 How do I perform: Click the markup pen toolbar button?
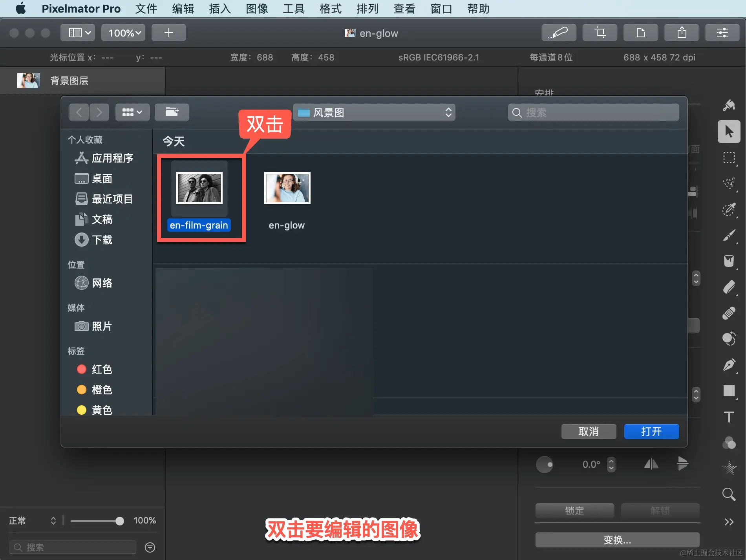pyautogui.click(x=559, y=33)
